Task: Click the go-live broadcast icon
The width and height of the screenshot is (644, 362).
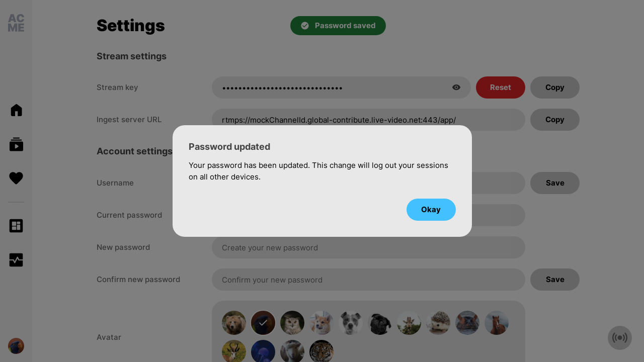Action: 620,338
